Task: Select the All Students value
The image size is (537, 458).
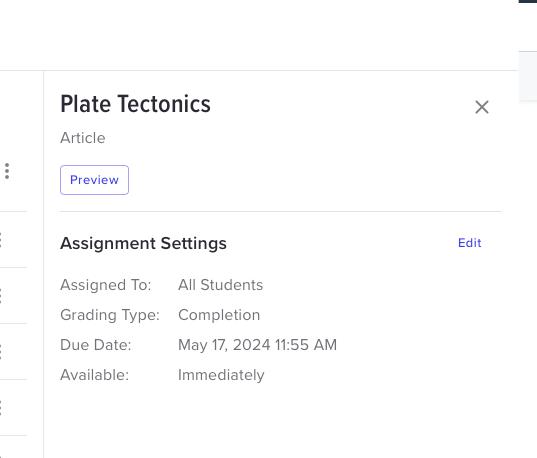Action: point(221,285)
